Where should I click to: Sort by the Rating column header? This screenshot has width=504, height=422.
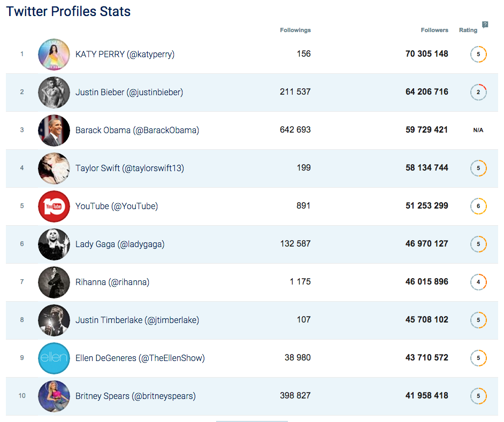point(468,30)
